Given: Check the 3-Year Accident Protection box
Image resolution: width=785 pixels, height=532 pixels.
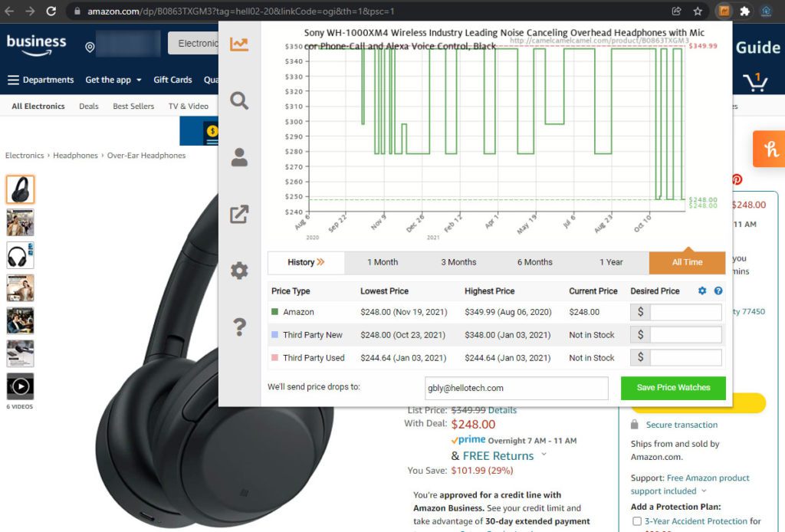Looking at the screenshot, I should (x=636, y=521).
